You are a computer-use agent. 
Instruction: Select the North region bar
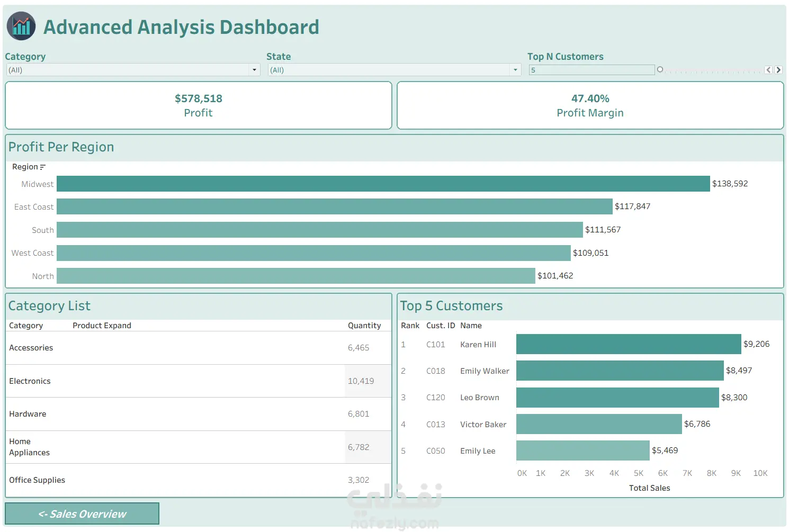click(295, 276)
